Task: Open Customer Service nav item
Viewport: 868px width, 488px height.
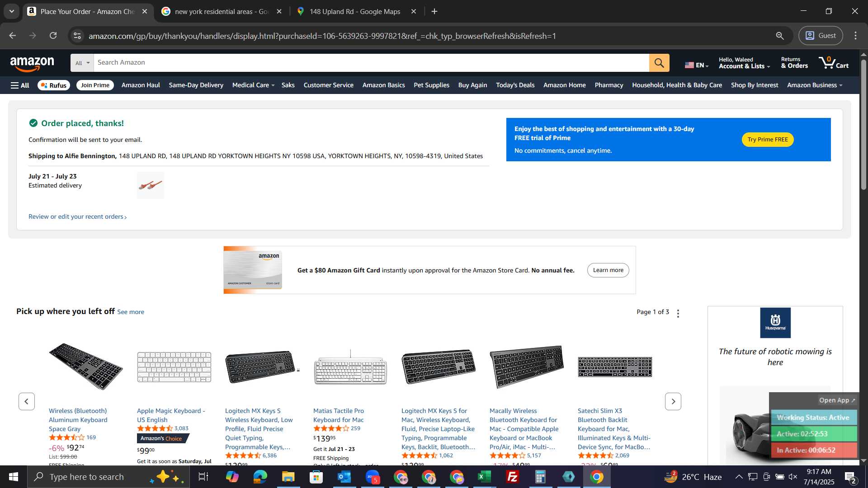Action: (x=328, y=85)
